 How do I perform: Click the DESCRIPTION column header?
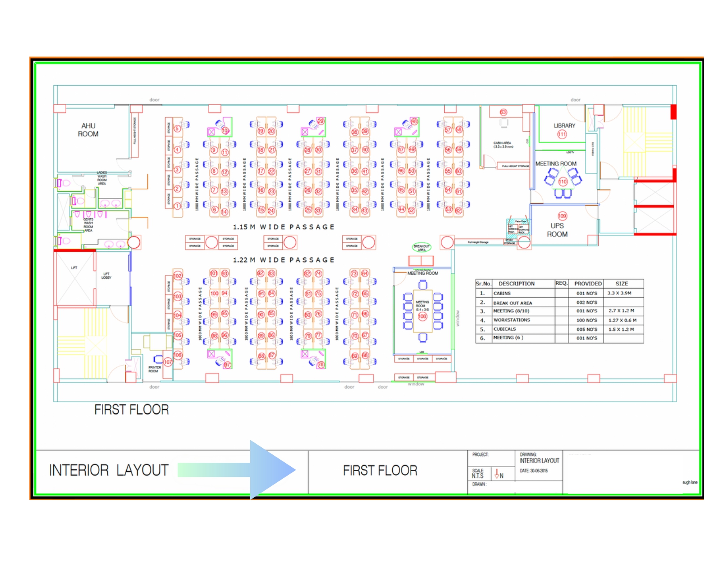coord(517,283)
